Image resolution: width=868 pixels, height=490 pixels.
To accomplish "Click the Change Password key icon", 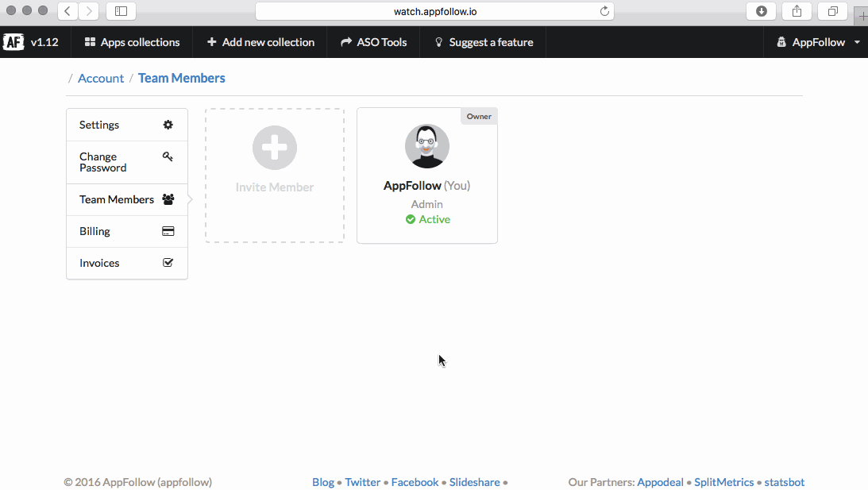I will coord(168,157).
